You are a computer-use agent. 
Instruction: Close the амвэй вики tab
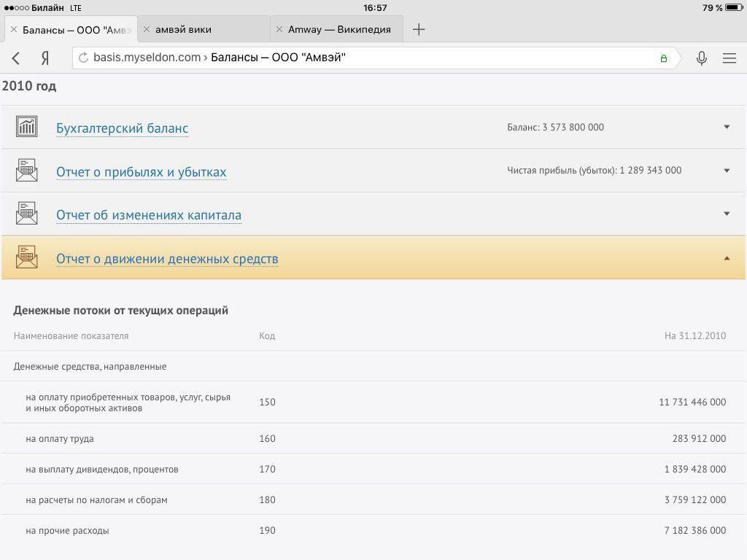[x=147, y=29]
